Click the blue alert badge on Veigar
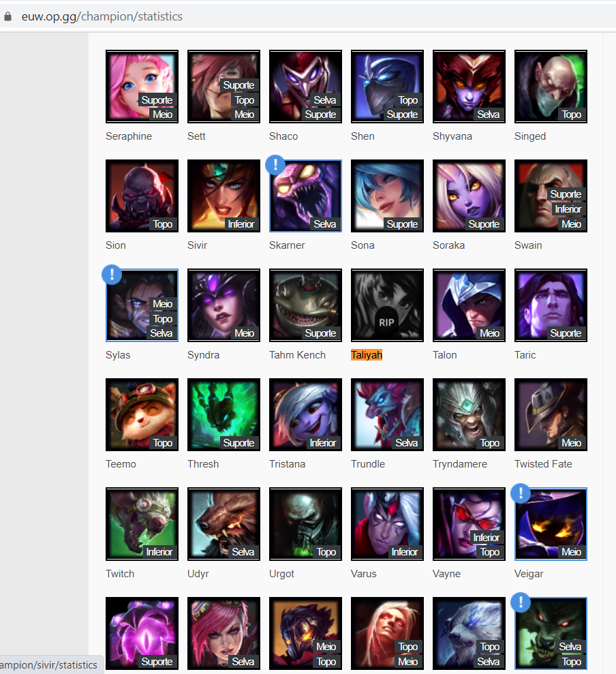 coord(521,493)
